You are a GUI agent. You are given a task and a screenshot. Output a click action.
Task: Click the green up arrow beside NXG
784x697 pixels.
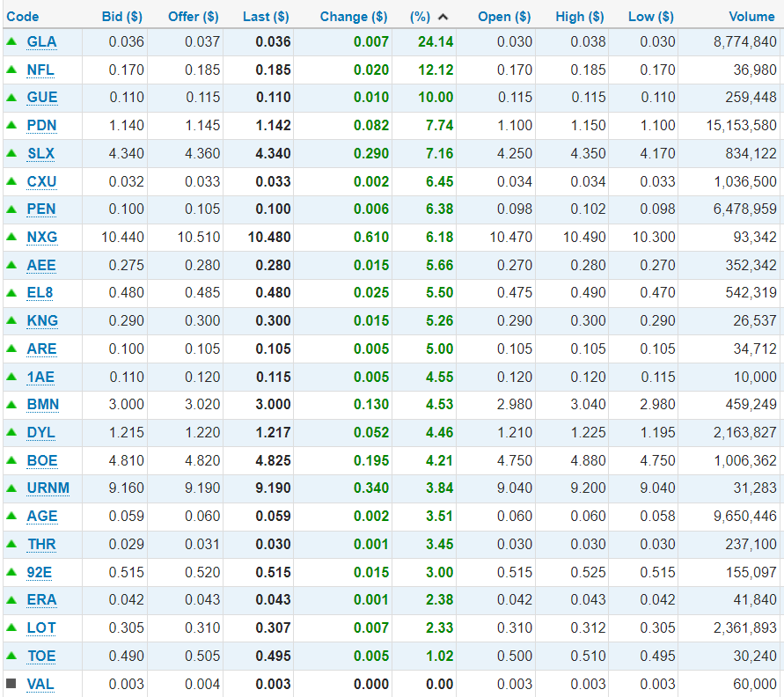click(11, 237)
